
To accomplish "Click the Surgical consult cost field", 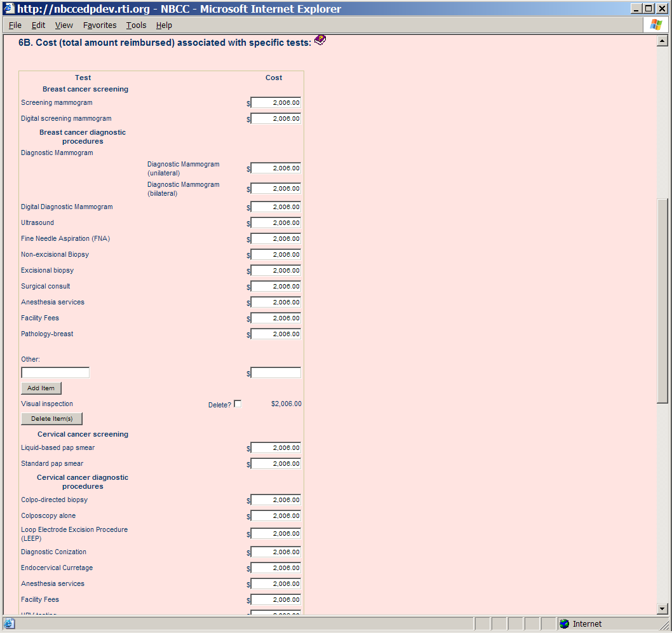I will coord(276,287).
